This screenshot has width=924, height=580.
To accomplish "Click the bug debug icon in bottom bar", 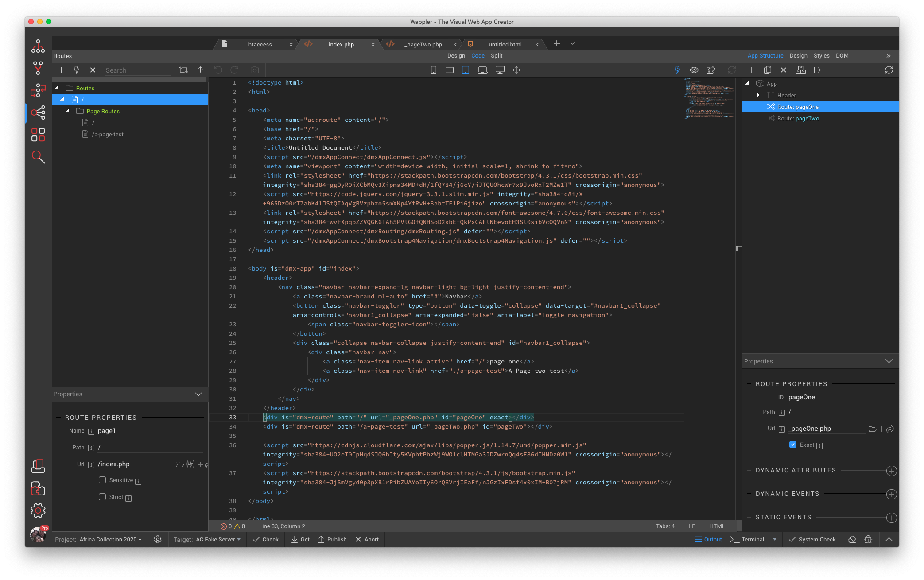I will [x=868, y=539].
